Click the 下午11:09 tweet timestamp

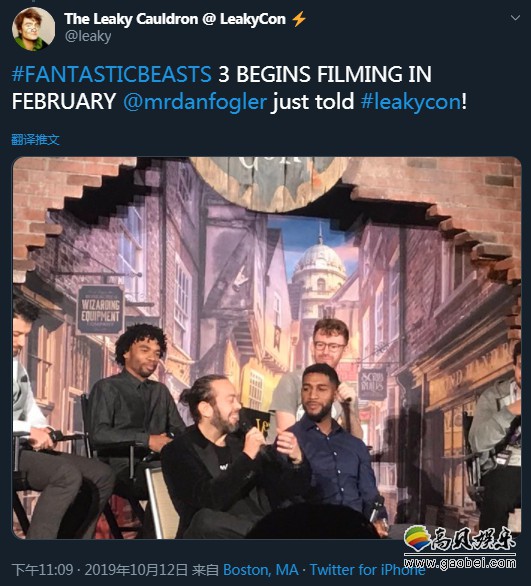pos(42,570)
